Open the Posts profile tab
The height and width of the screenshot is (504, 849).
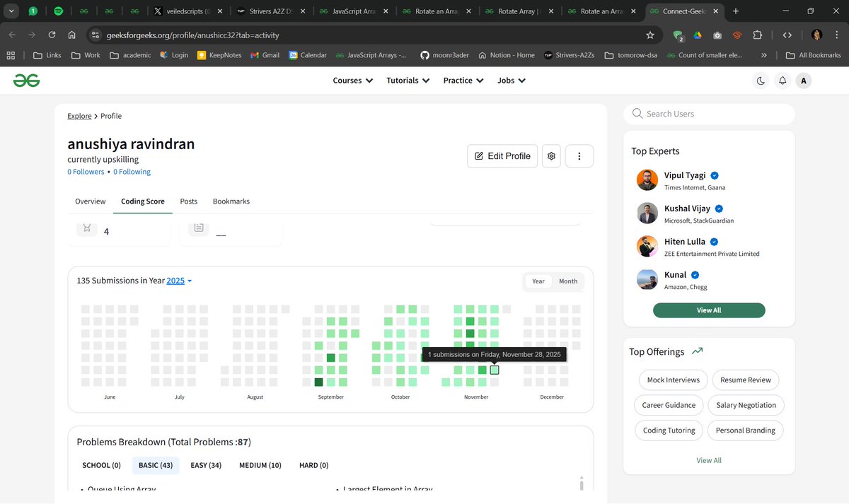click(189, 201)
